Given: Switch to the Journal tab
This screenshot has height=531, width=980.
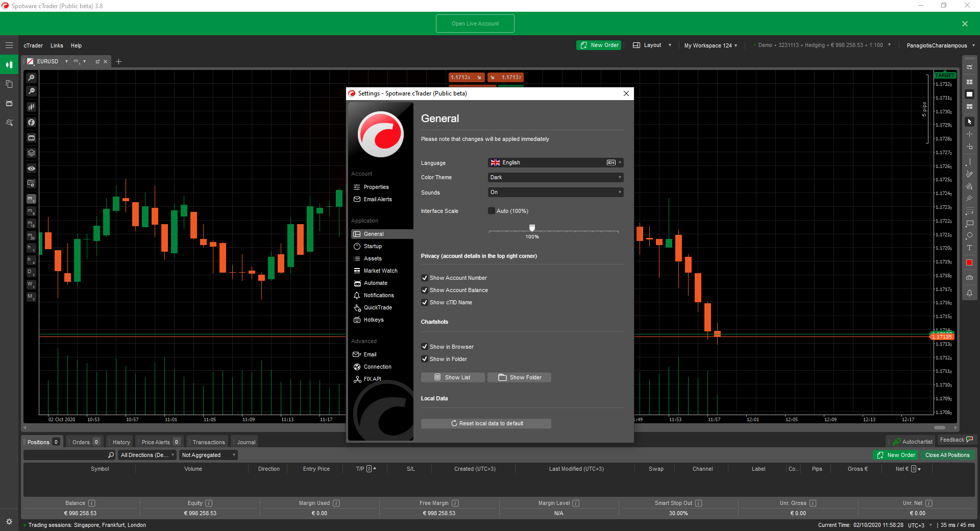Looking at the screenshot, I should tap(246, 442).
